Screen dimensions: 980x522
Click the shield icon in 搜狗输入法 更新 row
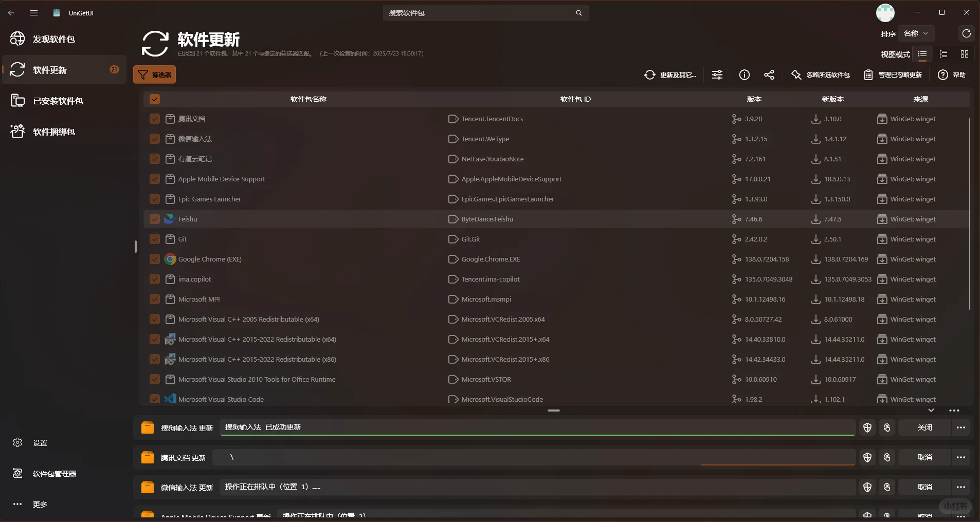click(867, 427)
